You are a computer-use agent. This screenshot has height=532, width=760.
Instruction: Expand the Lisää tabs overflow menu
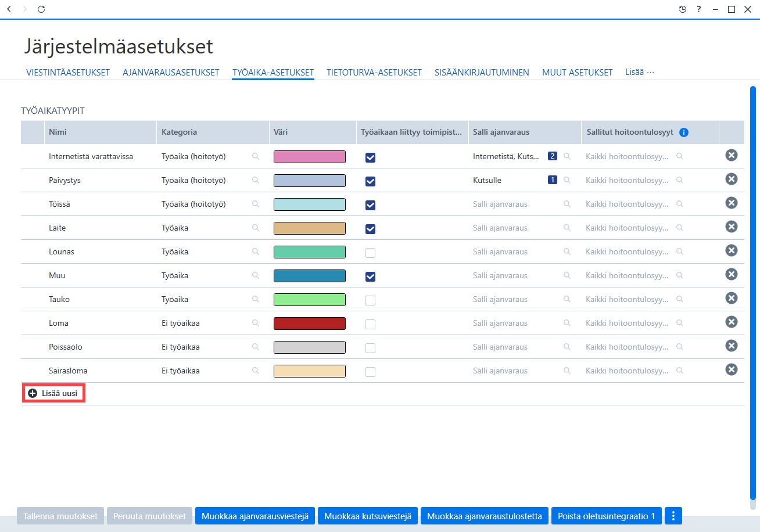coord(640,72)
